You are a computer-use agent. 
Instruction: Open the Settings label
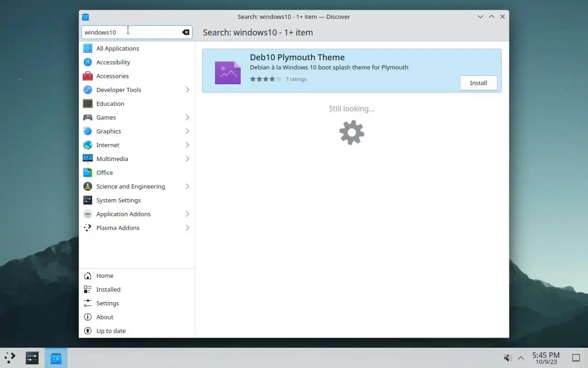tap(107, 303)
